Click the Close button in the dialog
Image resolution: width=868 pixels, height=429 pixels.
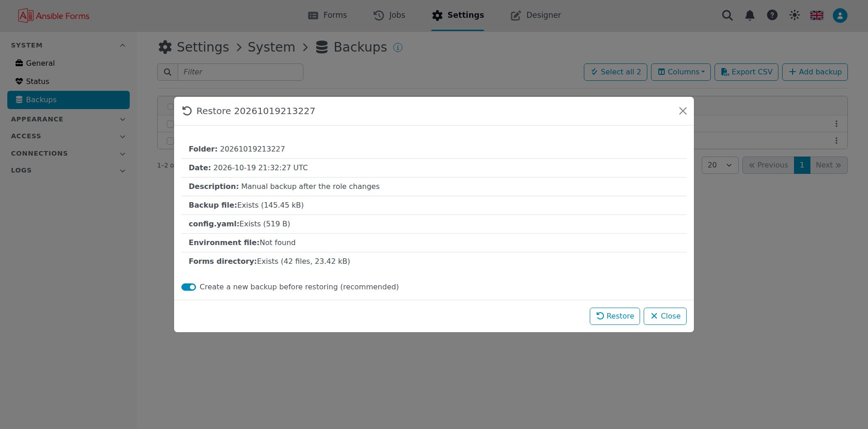tap(665, 316)
